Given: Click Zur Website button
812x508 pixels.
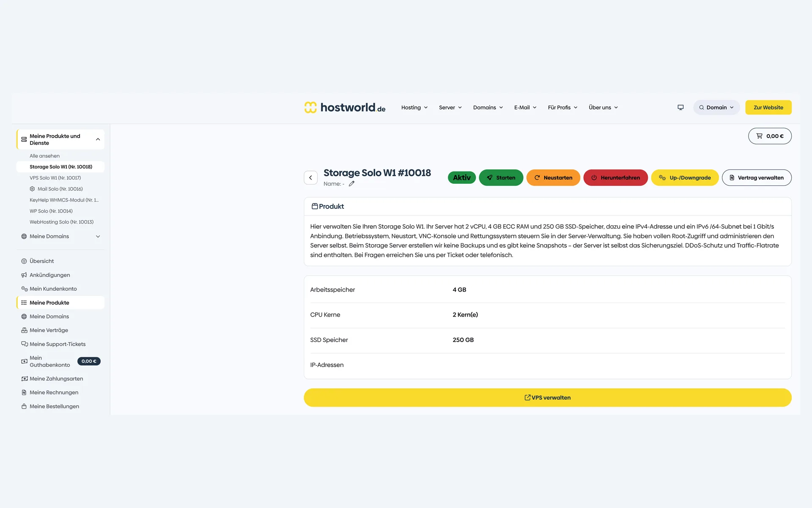Looking at the screenshot, I should (768, 108).
